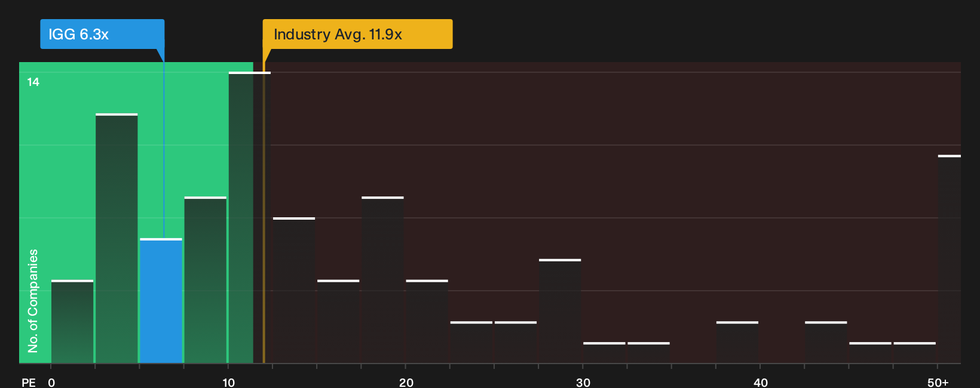
Task: Click the x-axis label 0
Action: tap(51, 382)
